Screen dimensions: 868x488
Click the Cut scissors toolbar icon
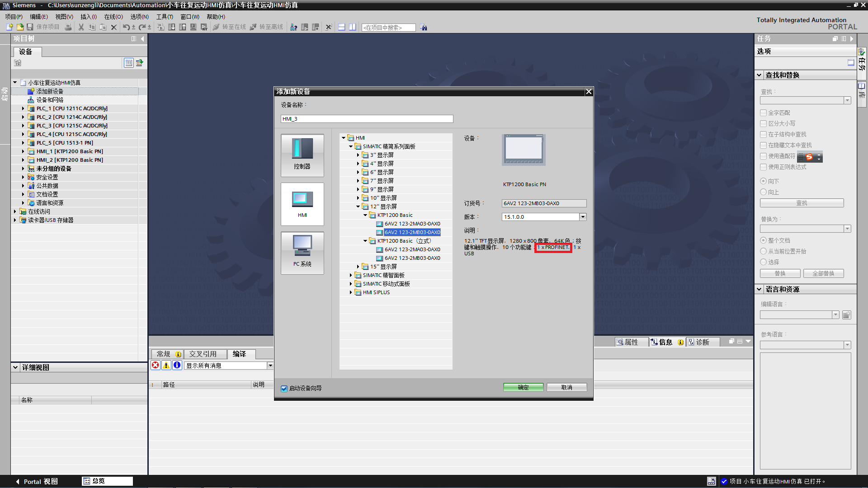point(81,27)
